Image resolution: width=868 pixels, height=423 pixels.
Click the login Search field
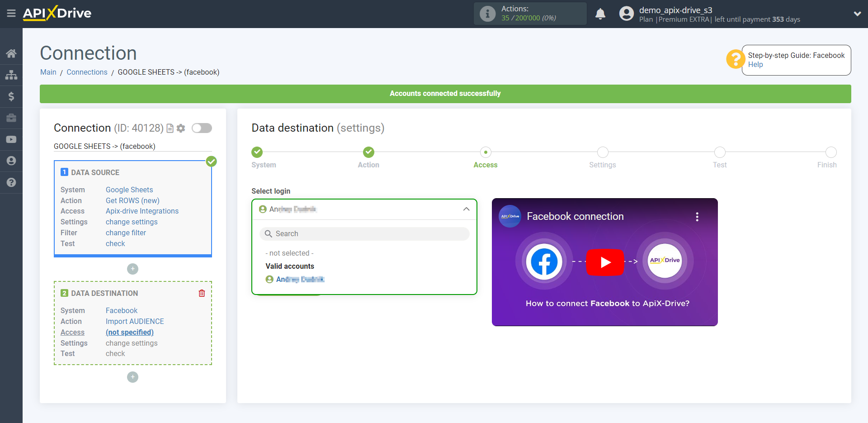point(364,234)
